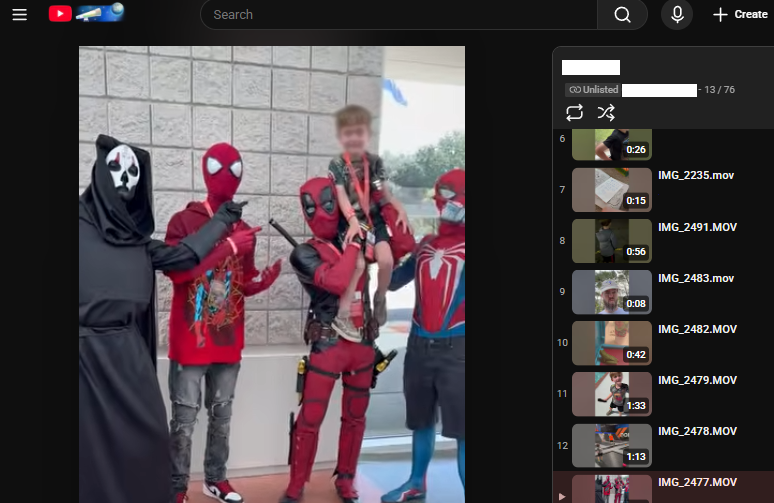Click the Unlisted privacy badge
The width and height of the screenshot is (774, 503).
(593, 90)
